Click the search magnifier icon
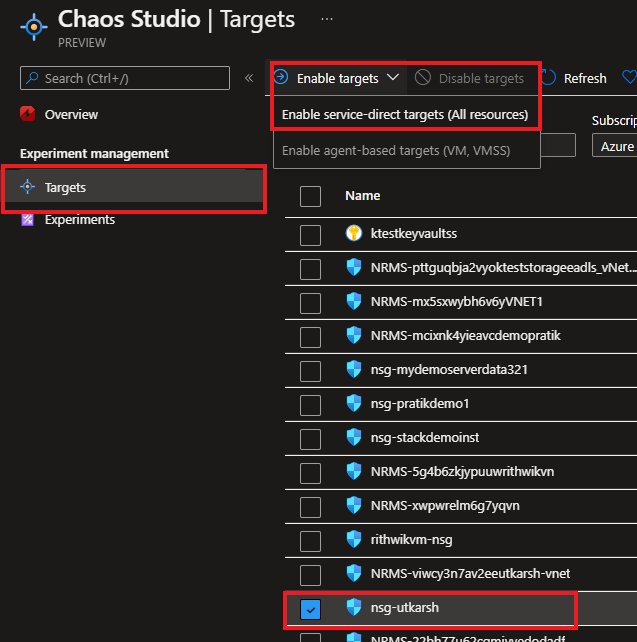The image size is (637, 642). pos(32,78)
